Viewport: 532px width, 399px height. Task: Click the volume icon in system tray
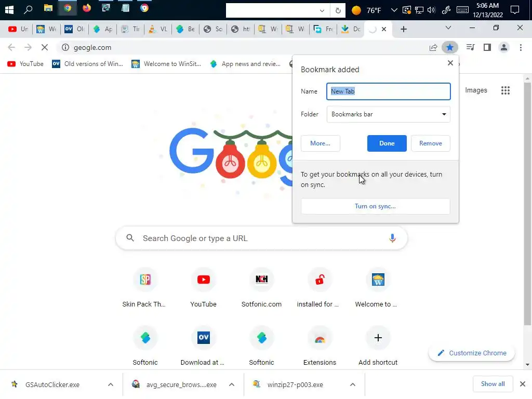(431, 10)
